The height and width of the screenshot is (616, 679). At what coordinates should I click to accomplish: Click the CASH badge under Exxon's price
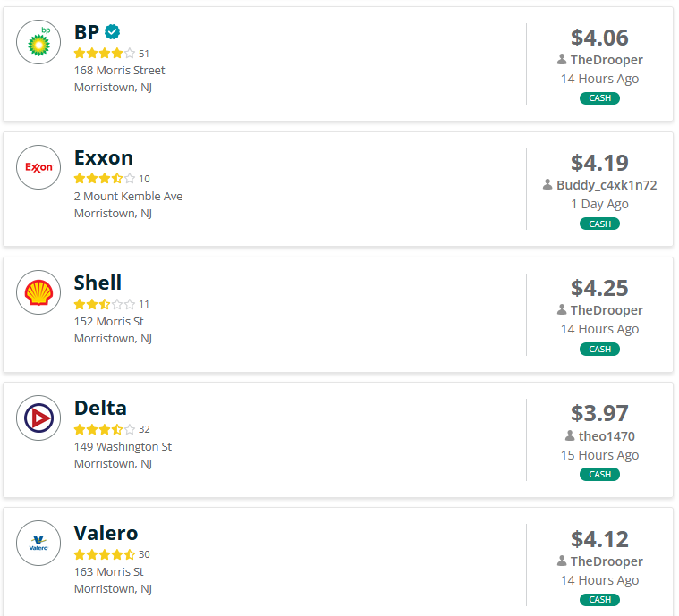click(599, 224)
